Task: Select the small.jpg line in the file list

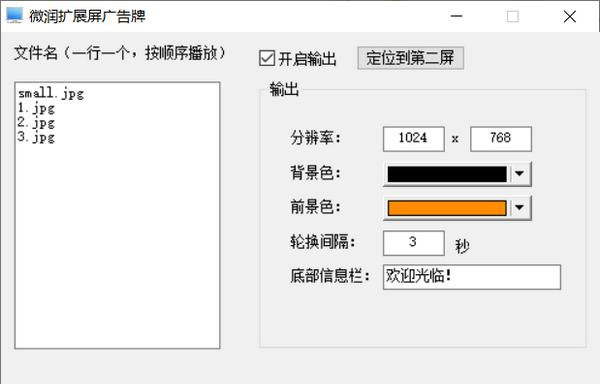Action: pyautogui.click(x=51, y=93)
